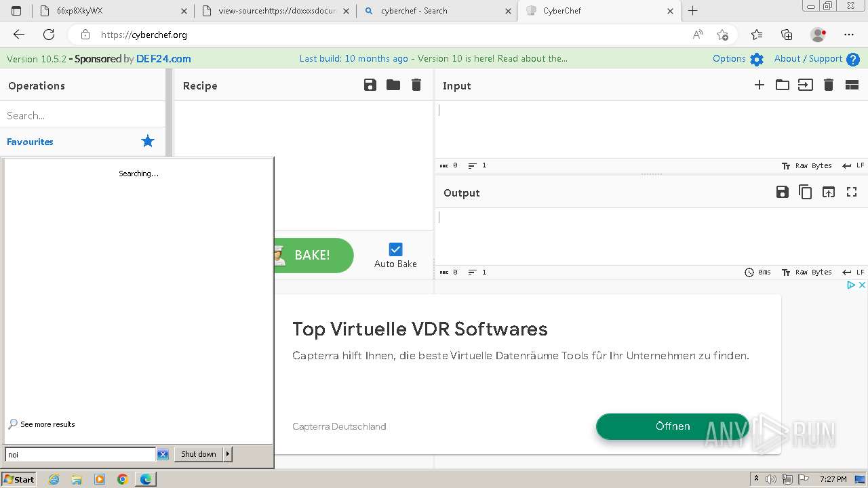Image resolution: width=868 pixels, height=488 pixels.
Task: Click the BAKE! button
Action: (x=314, y=255)
